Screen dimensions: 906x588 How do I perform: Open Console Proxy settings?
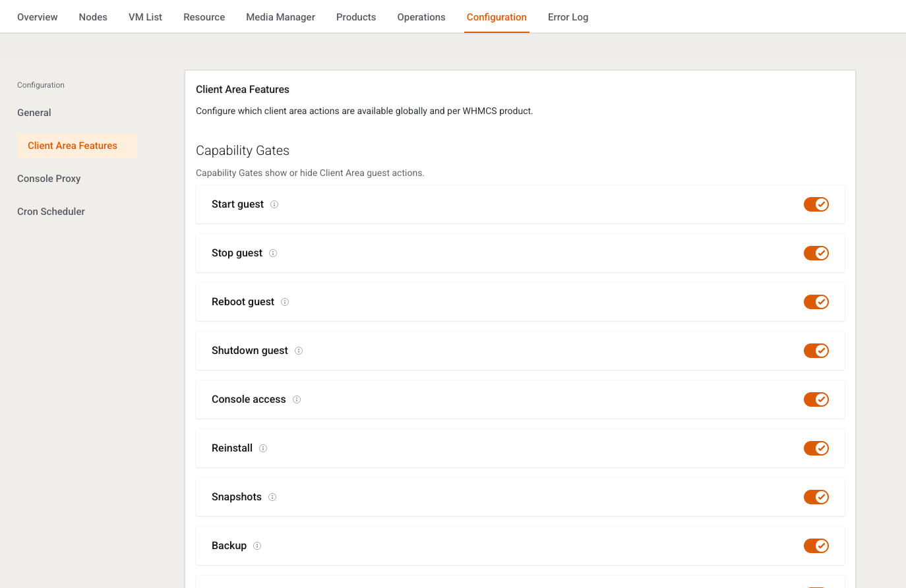pyautogui.click(x=49, y=179)
